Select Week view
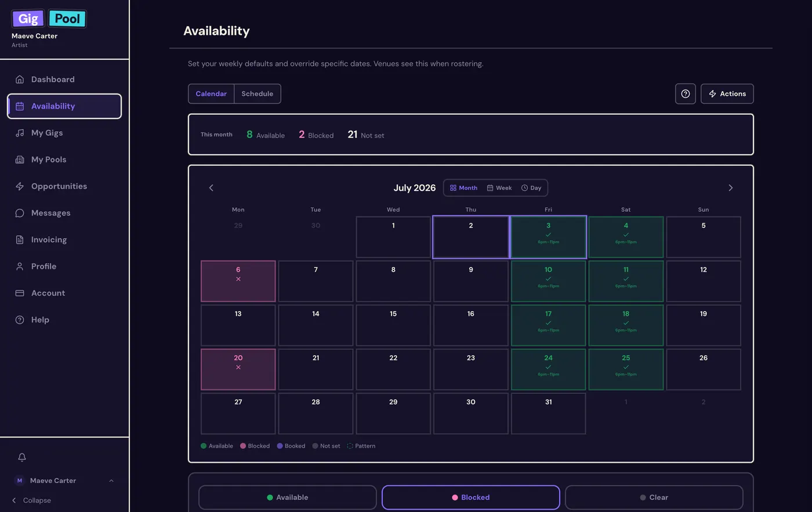Image resolution: width=812 pixels, height=512 pixels. tap(499, 188)
